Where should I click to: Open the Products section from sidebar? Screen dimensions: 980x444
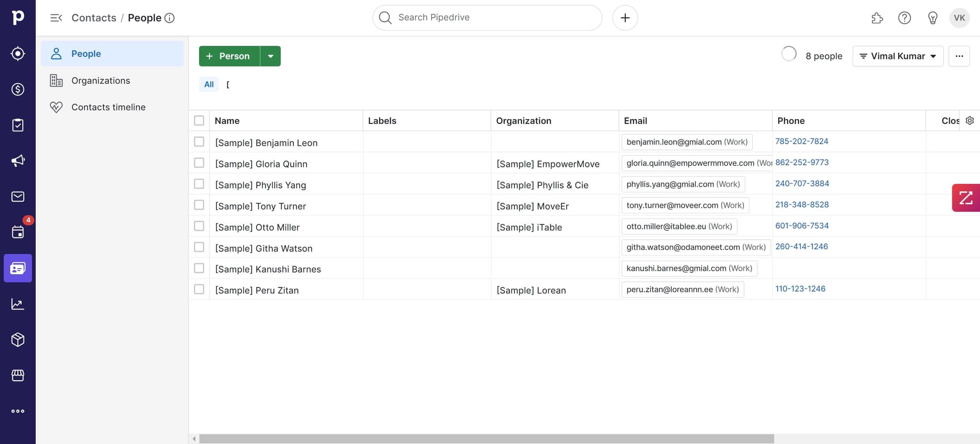click(18, 340)
